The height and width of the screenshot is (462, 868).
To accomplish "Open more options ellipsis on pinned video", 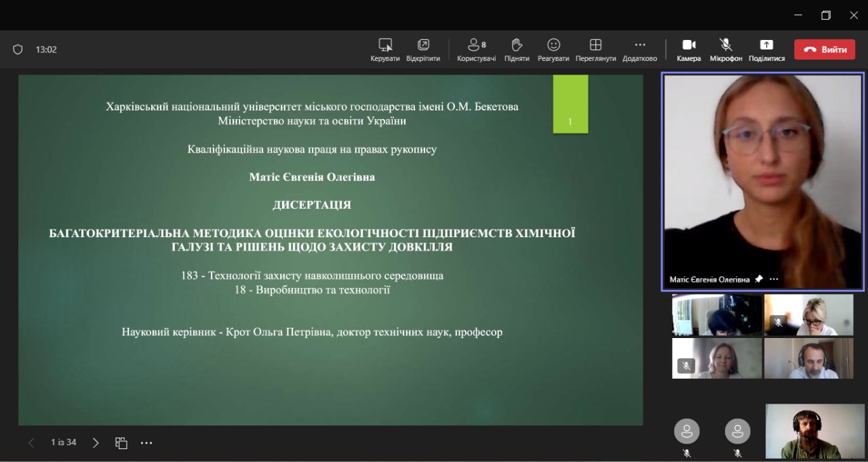I will click(774, 279).
